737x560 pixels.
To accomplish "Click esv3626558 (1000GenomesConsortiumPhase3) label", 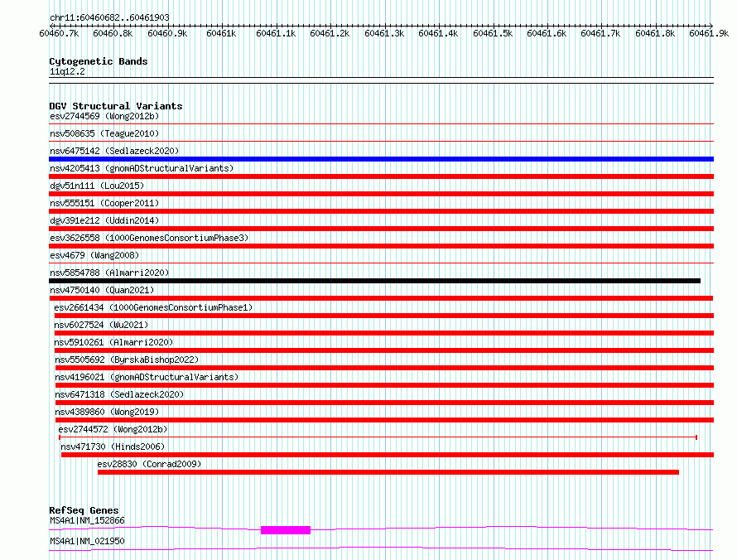I will [x=149, y=238].
